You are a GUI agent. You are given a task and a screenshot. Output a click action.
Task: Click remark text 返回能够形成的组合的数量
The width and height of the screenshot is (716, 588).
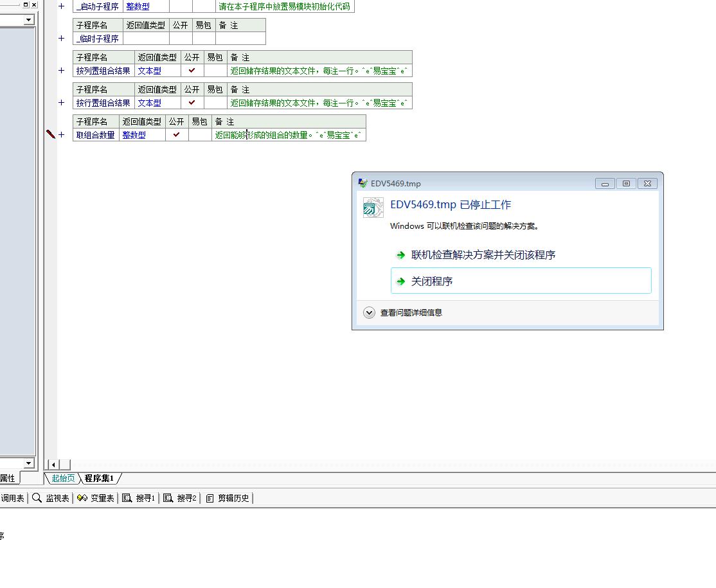point(261,135)
